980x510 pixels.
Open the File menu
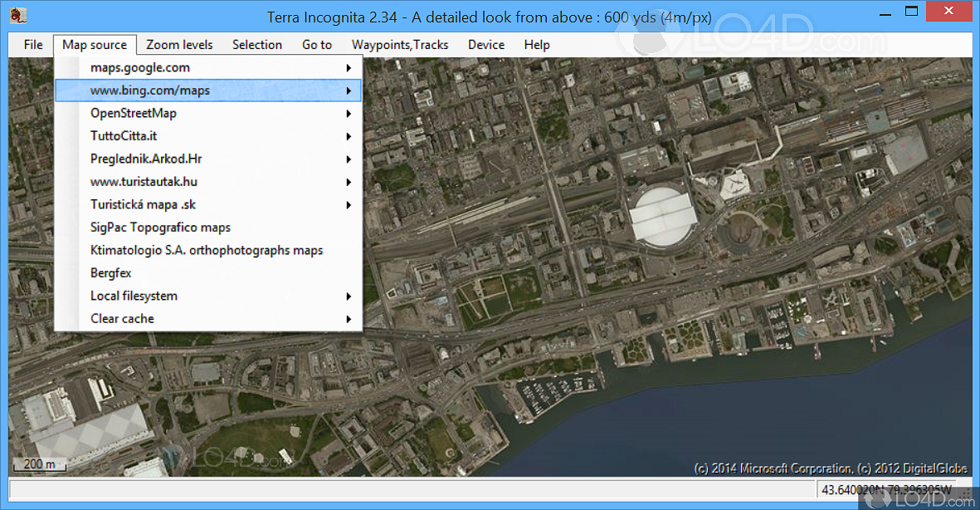(33, 45)
